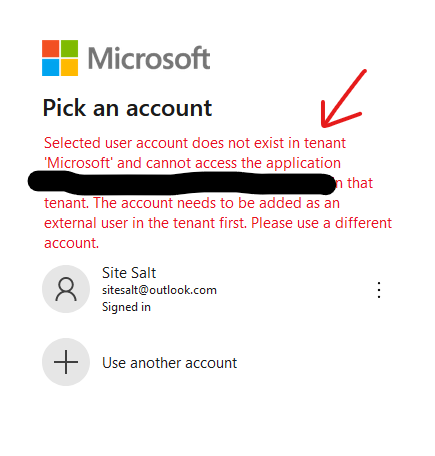Click the black redaction scribble

click(182, 183)
